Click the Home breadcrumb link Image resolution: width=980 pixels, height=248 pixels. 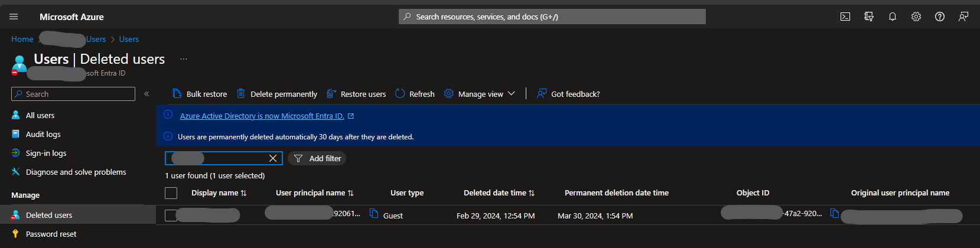(22, 39)
